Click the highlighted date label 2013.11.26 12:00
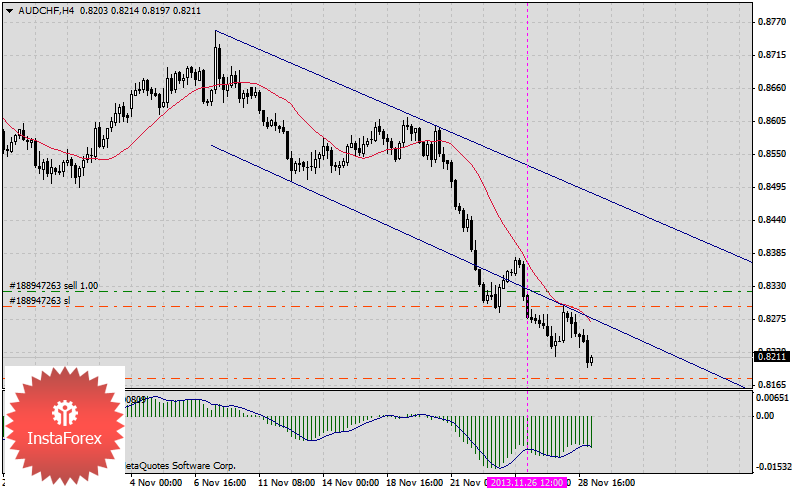The height and width of the screenshot is (491, 792). [x=527, y=482]
